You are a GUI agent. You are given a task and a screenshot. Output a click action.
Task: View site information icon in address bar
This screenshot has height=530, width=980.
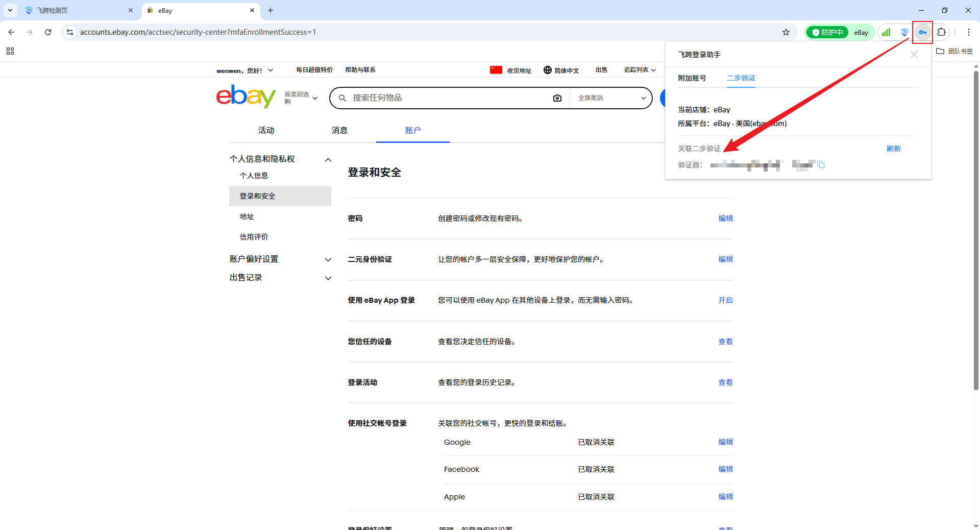70,32
